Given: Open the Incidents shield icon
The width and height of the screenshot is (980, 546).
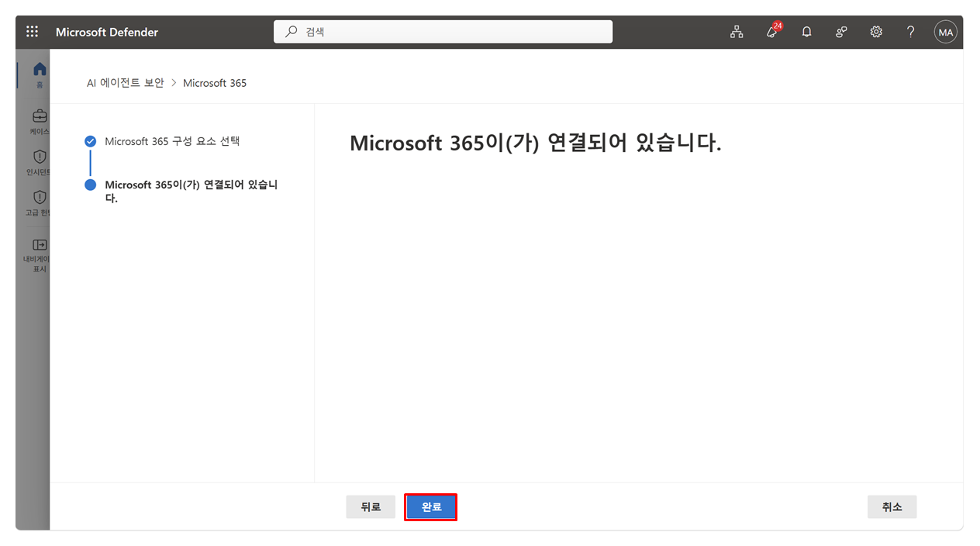Looking at the screenshot, I should (40, 157).
